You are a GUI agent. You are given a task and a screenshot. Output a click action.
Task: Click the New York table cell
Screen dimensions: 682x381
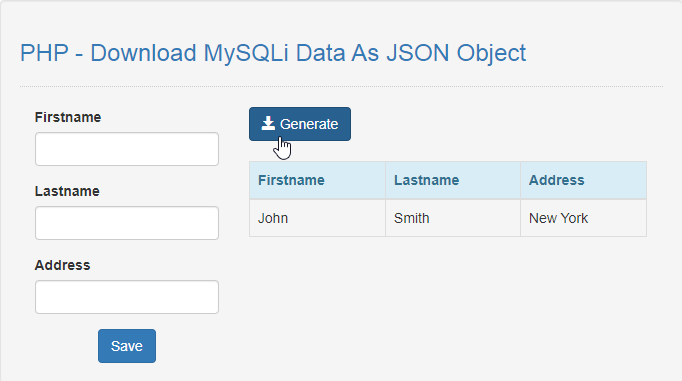coord(583,218)
